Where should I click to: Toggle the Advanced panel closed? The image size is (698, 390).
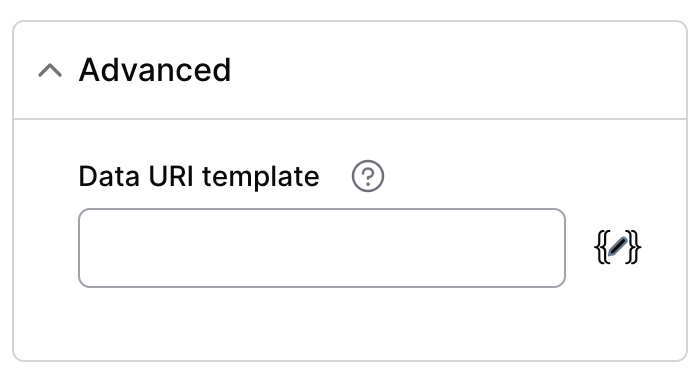click(50, 70)
